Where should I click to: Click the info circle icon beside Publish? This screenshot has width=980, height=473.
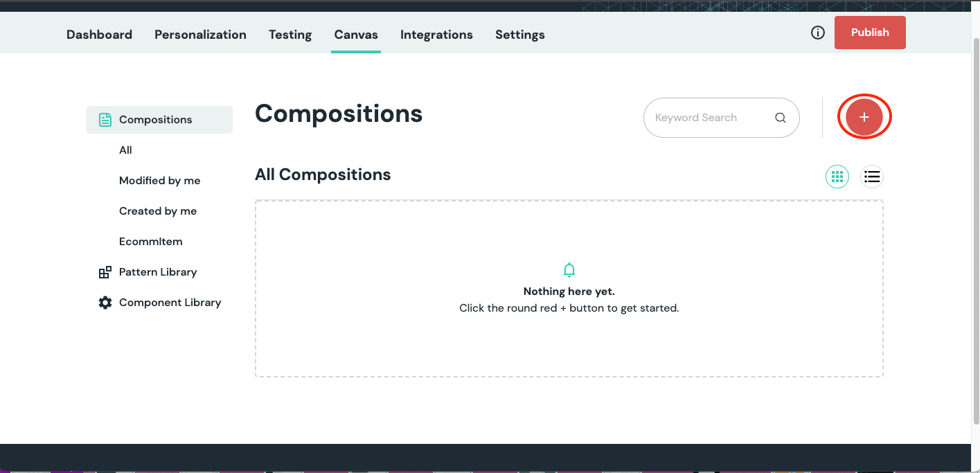(x=818, y=33)
